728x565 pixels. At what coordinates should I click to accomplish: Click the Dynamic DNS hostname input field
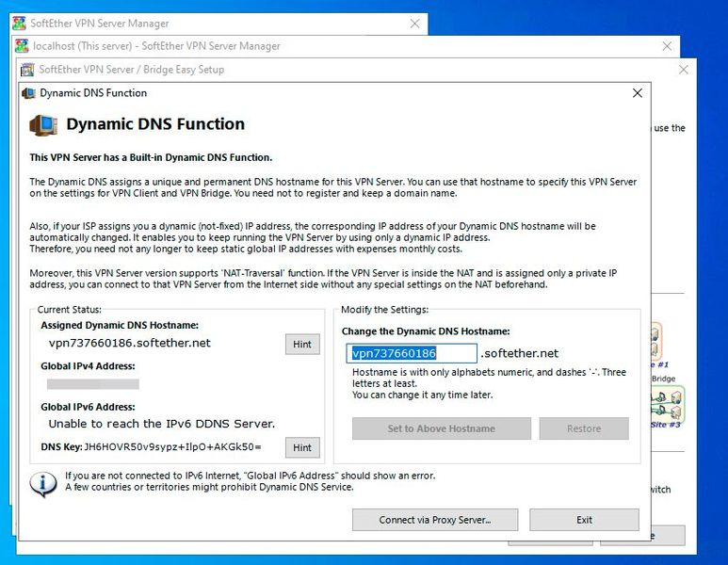pos(412,353)
